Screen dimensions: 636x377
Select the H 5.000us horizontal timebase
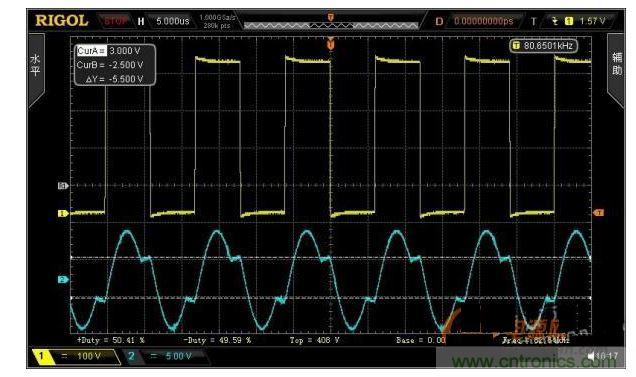[x=164, y=21]
